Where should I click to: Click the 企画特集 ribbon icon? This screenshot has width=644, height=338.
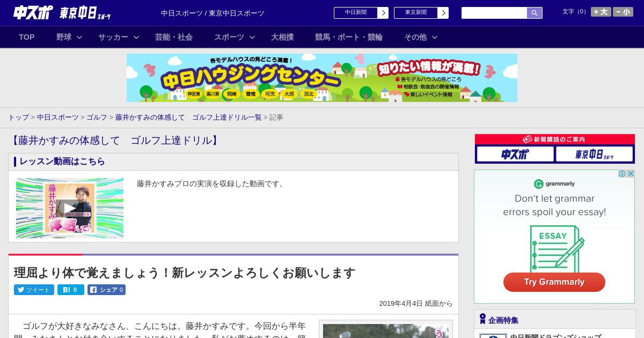tap(482, 319)
